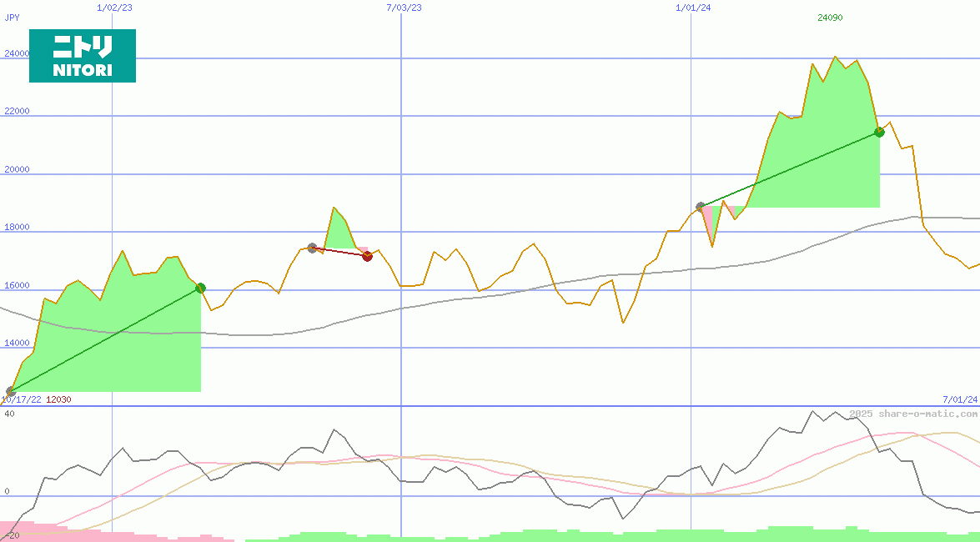Click the 24090 peak price label
The image size is (980, 542).
830,18
